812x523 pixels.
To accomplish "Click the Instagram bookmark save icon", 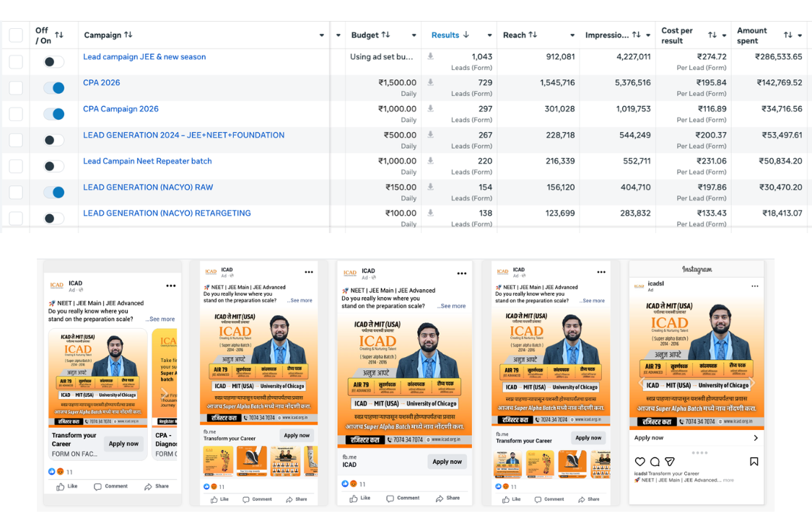I will click(754, 462).
